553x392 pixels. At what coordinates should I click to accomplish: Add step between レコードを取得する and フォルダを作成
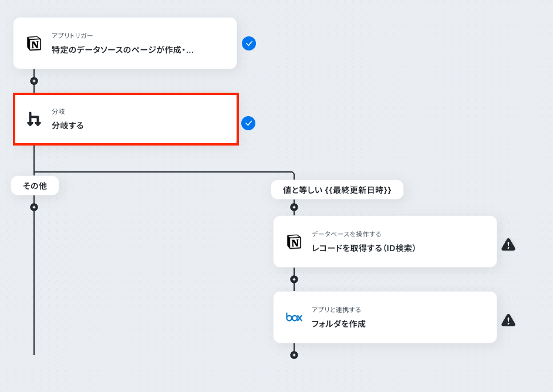point(294,279)
